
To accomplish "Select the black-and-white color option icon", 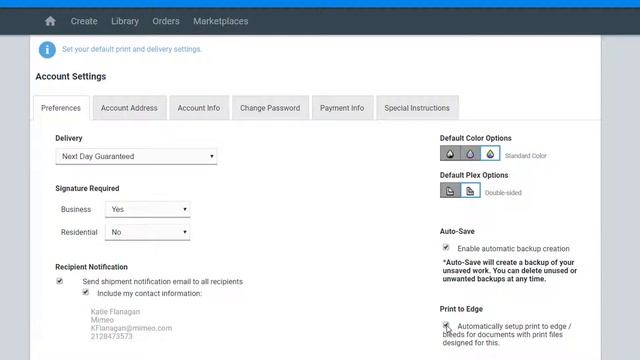I will click(450, 154).
